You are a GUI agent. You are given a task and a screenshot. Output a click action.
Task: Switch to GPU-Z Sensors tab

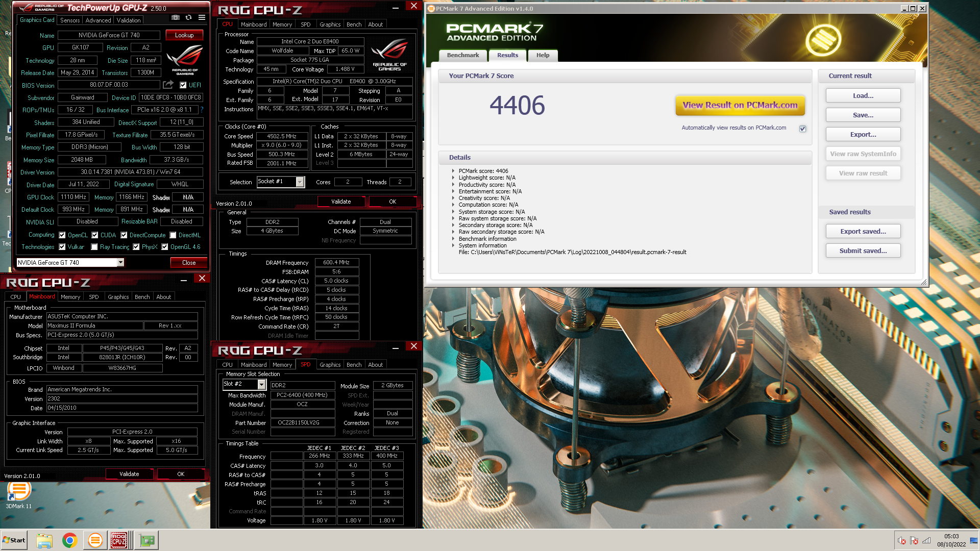[x=70, y=20]
